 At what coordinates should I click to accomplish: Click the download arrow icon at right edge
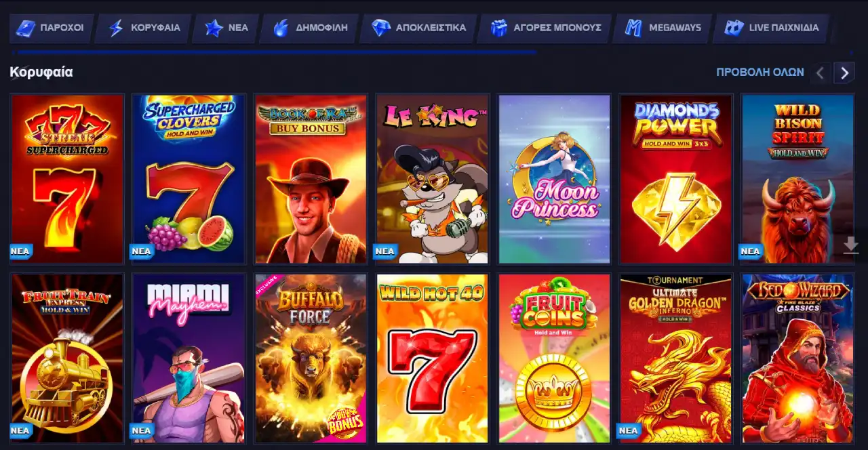coord(851,245)
